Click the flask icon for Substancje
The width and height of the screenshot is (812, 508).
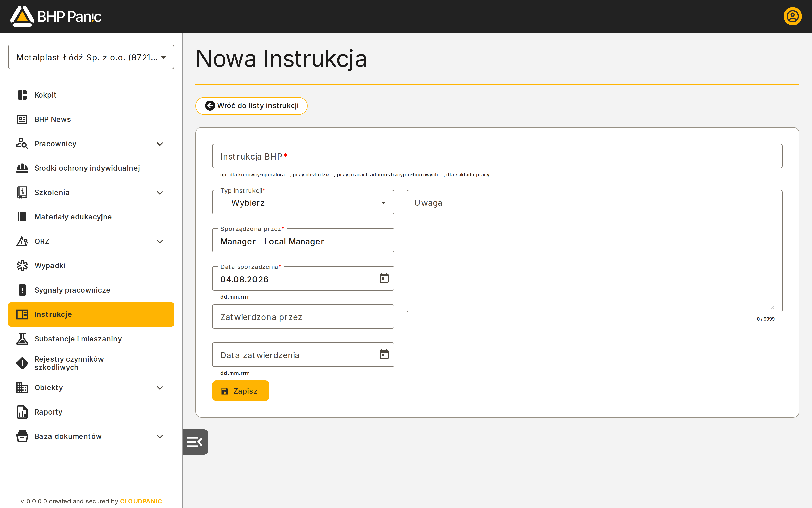click(22, 339)
